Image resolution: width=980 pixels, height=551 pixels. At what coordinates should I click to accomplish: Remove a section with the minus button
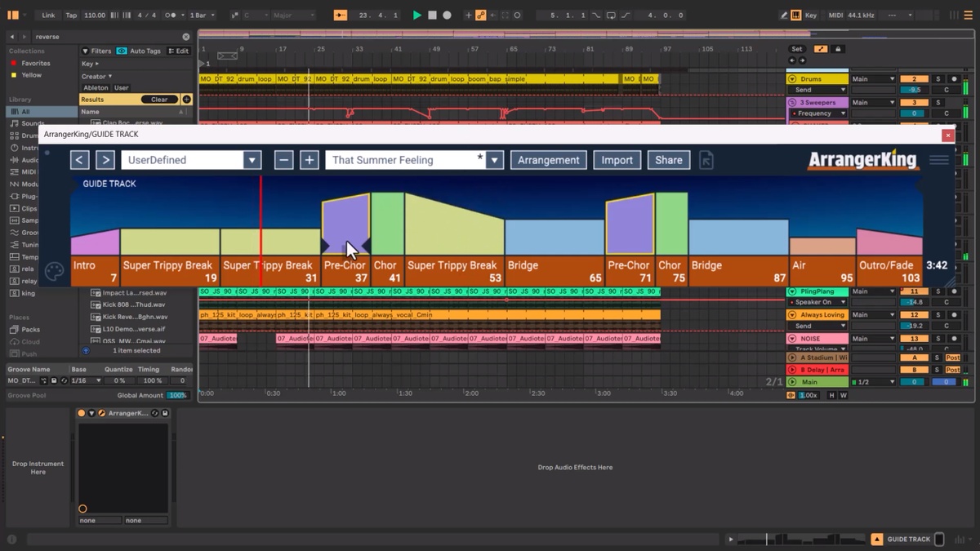(283, 160)
